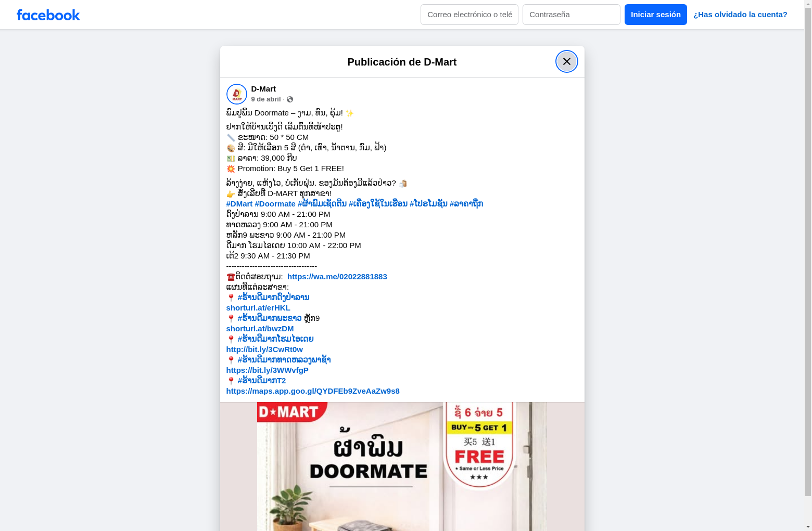The image size is (812, 531).
Task: Click the 9 de abril timestamp
Action: 265,99
